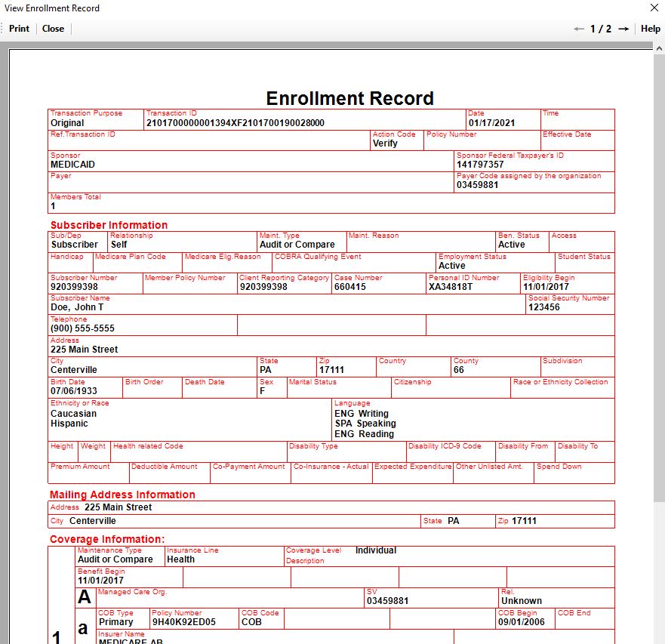This screenshot has width=665, height=644.
Task: Click the Mailing Address Information heading
Action: tap(122, 495)
